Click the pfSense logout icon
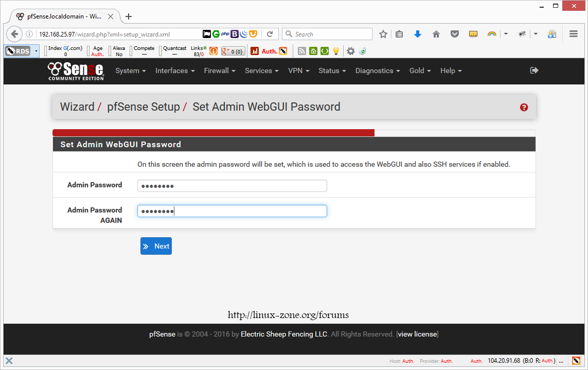 tap(534, 71)
